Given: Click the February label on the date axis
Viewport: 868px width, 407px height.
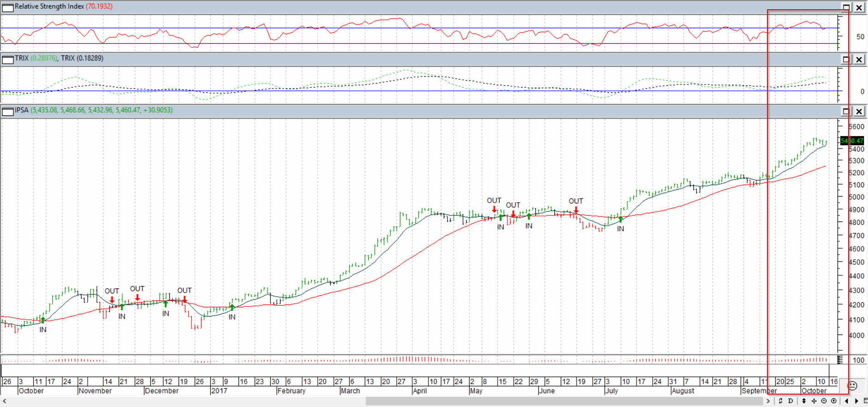Looking at the screenshot, I should pyautogui.click(x=291, y=391).
